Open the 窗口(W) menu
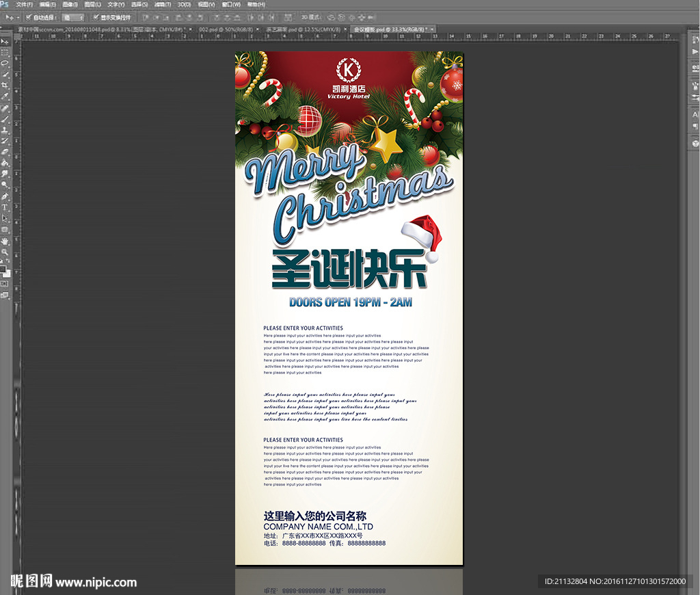Screen dimensions: 700x595 pos(231,5)
